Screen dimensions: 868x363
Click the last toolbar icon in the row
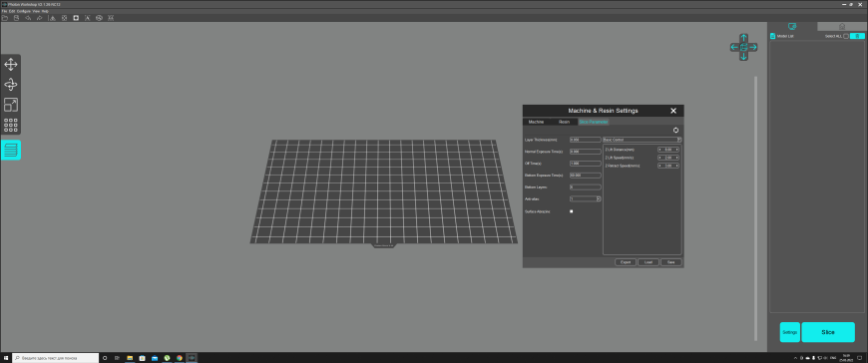[111, 18]
